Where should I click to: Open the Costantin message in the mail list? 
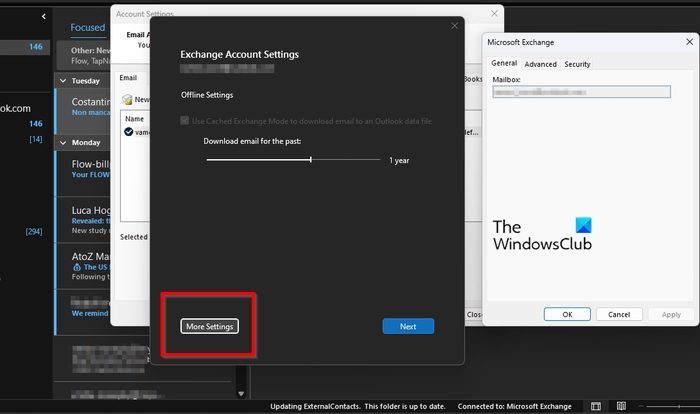point(83,111)
